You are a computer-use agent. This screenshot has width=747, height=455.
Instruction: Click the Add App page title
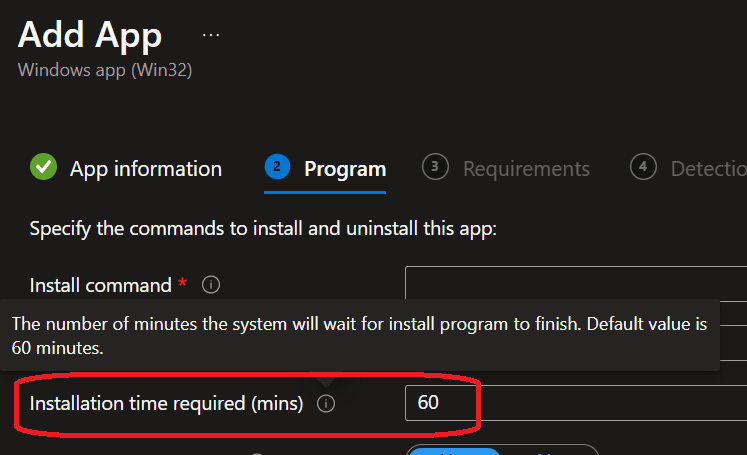click(x=90, y=35)
